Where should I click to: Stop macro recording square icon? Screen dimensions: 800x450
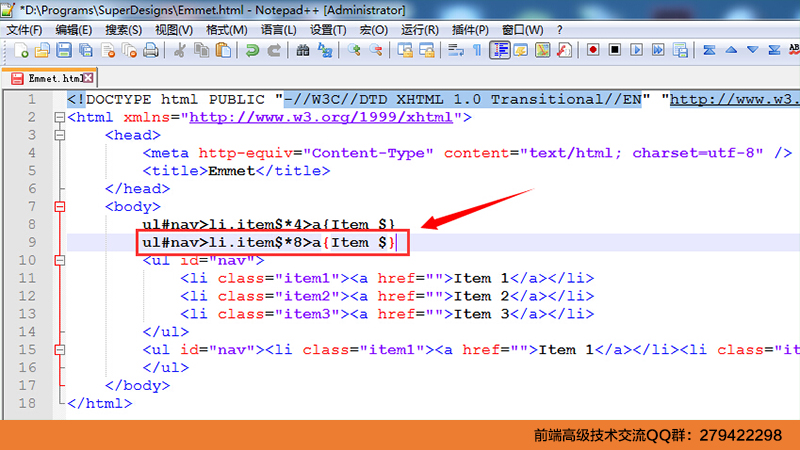pyautogui.click(x=615, y=50)
